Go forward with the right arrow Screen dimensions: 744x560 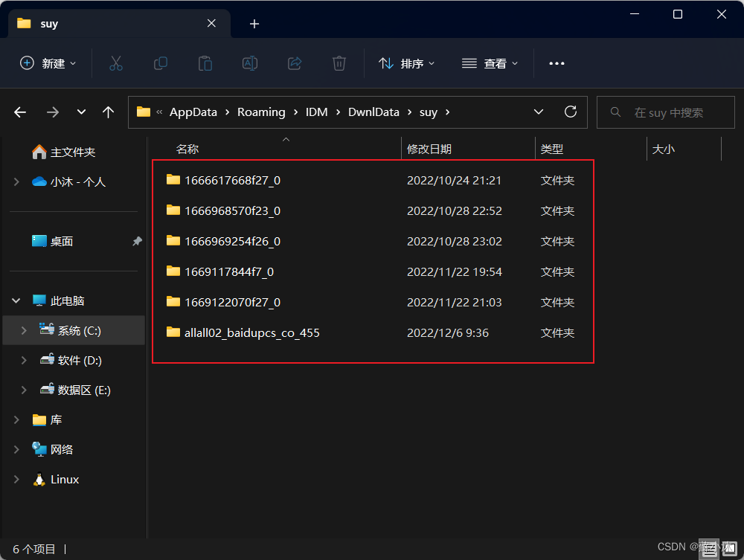click(53, 112)
